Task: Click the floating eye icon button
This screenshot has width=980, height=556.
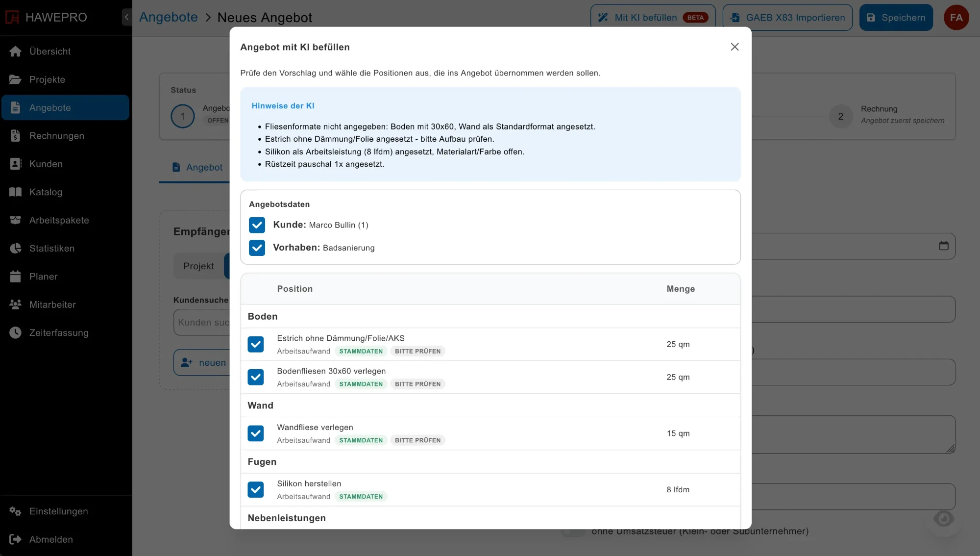Action: tap(943, 518)
